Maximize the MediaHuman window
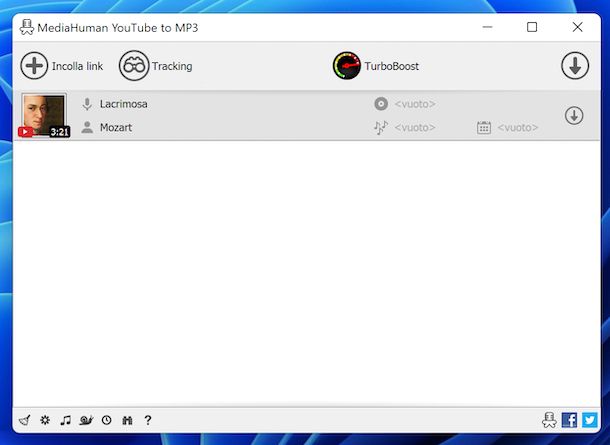 (532, 27)
